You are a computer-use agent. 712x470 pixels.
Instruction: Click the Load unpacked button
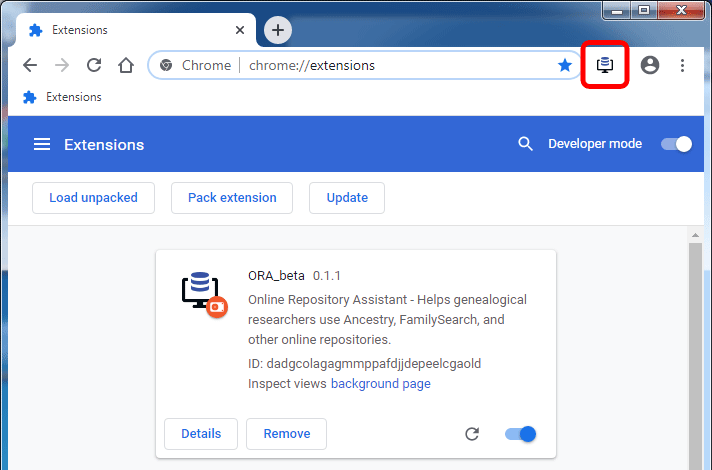point(94,198)
